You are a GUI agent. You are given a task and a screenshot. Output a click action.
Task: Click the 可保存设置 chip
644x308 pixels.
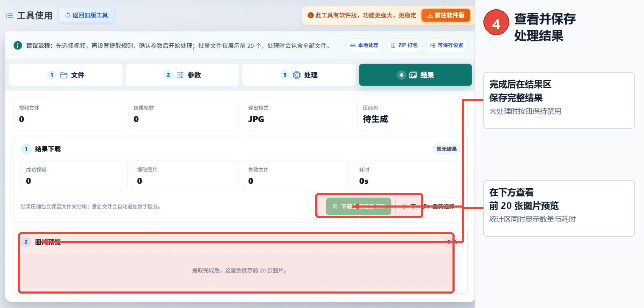coord(447,45)
